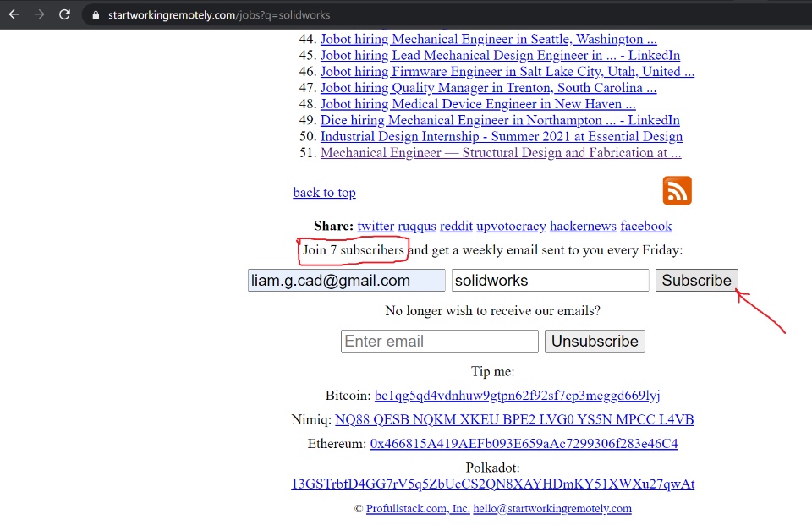Click the Subscribe button

(696, 280)
